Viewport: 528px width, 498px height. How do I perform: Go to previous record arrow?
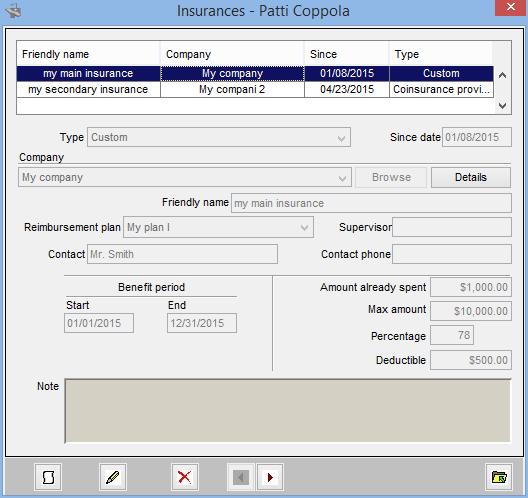[241, 477]
